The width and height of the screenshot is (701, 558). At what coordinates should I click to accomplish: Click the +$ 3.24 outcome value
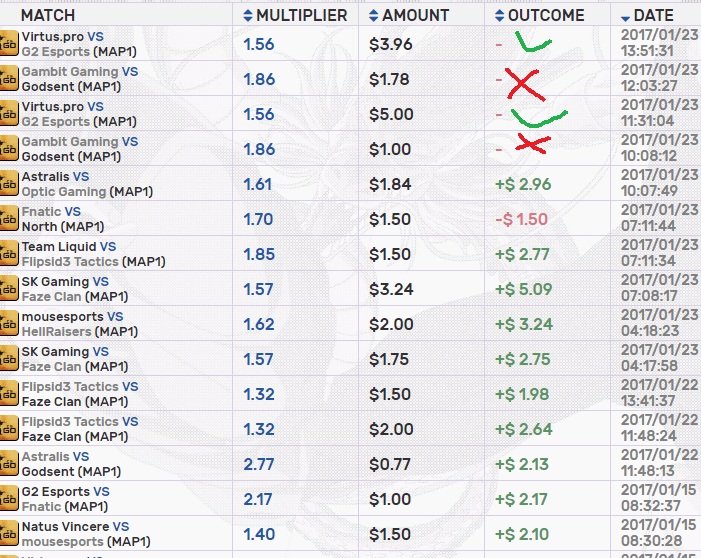point(524,324)
